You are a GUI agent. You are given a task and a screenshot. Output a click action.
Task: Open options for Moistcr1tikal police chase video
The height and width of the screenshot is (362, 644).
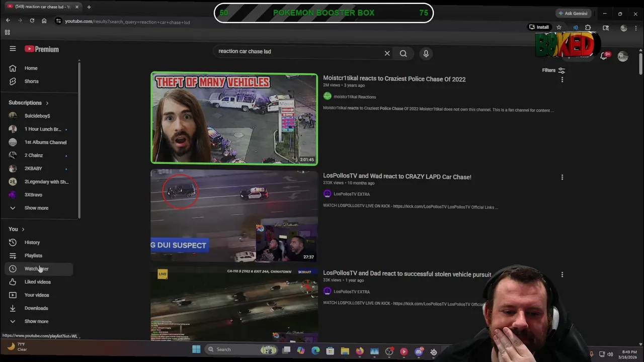tap(562, 79)
